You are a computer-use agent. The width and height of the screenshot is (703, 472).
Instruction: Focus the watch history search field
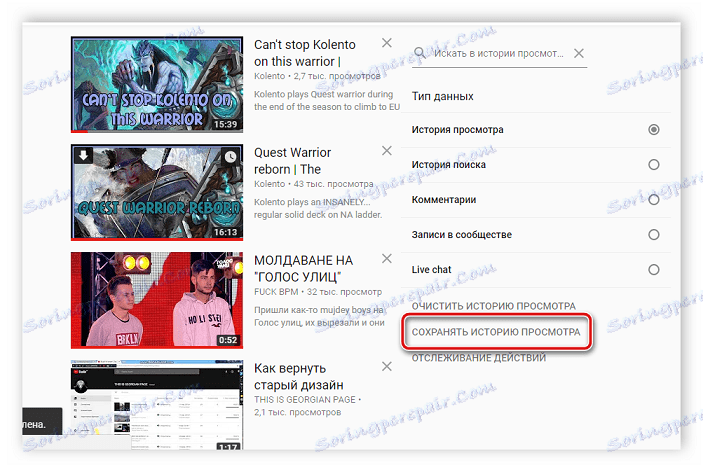click(498, 53)
